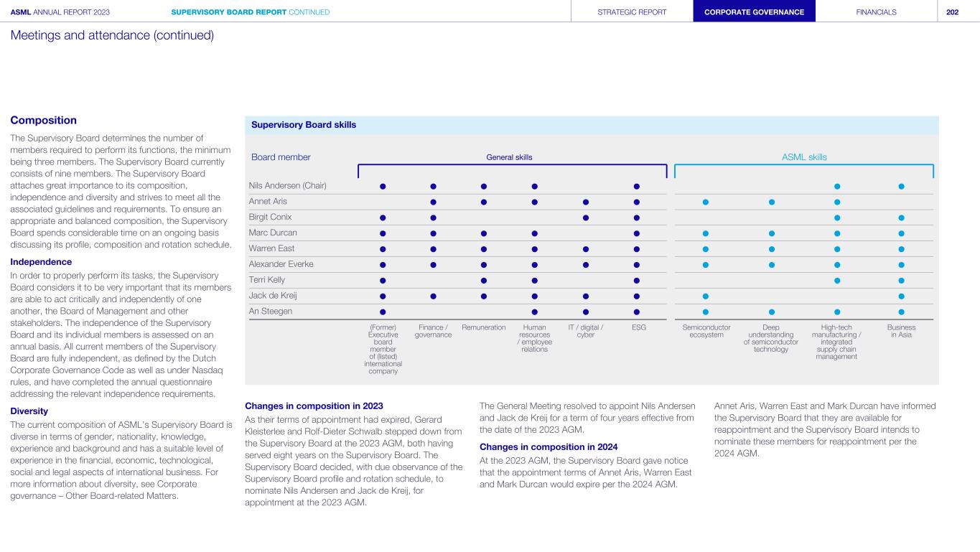Click the 'Business in Asia' column label
The image size is (980, 552).
pyautogui.click(x=901, y=331)
